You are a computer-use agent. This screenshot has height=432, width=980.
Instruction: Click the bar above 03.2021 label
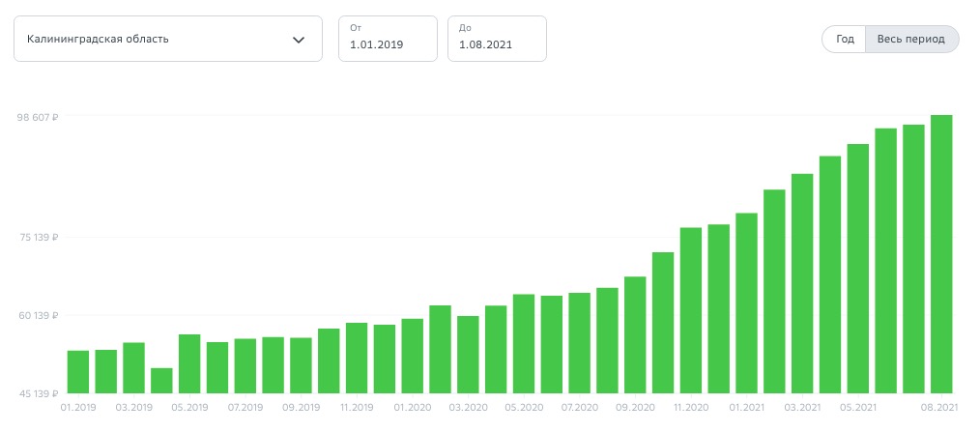click(x=802, y=284)
